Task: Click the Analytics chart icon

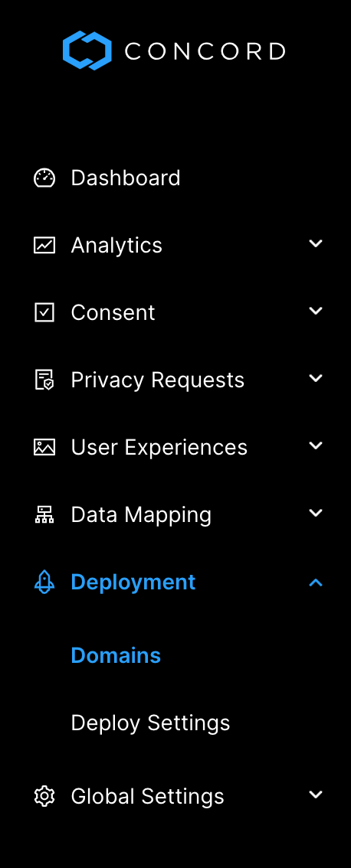Action: point(44,245)
